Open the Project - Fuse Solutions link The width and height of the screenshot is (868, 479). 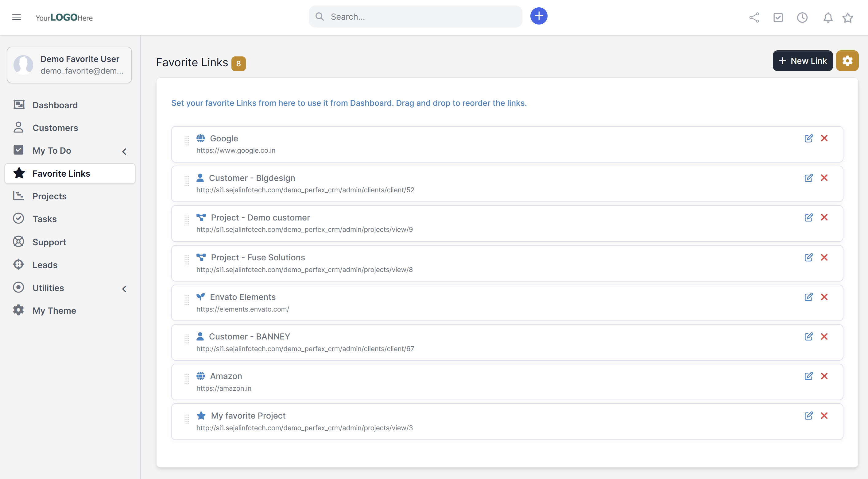click(x=258, y=258)
